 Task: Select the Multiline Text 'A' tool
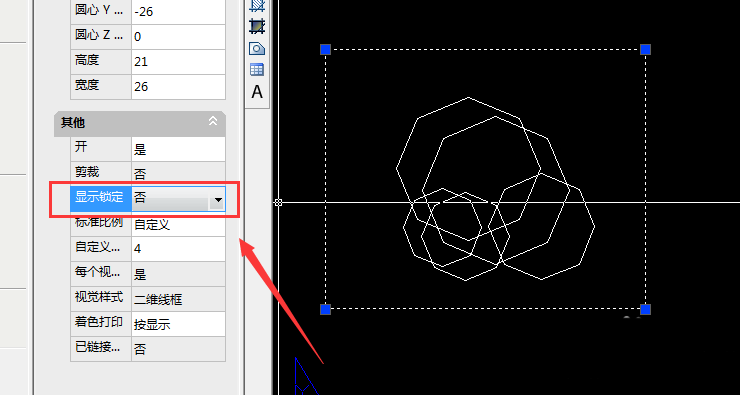[257, 92]
